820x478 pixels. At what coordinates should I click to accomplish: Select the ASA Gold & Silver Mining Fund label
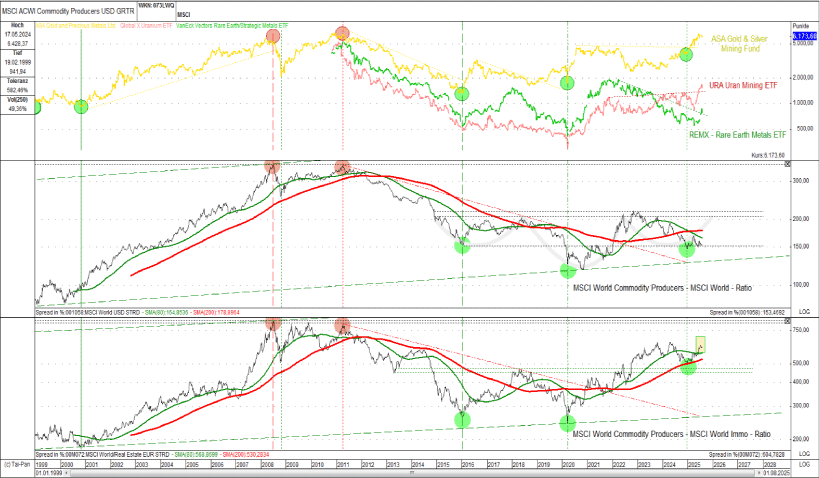741,45
